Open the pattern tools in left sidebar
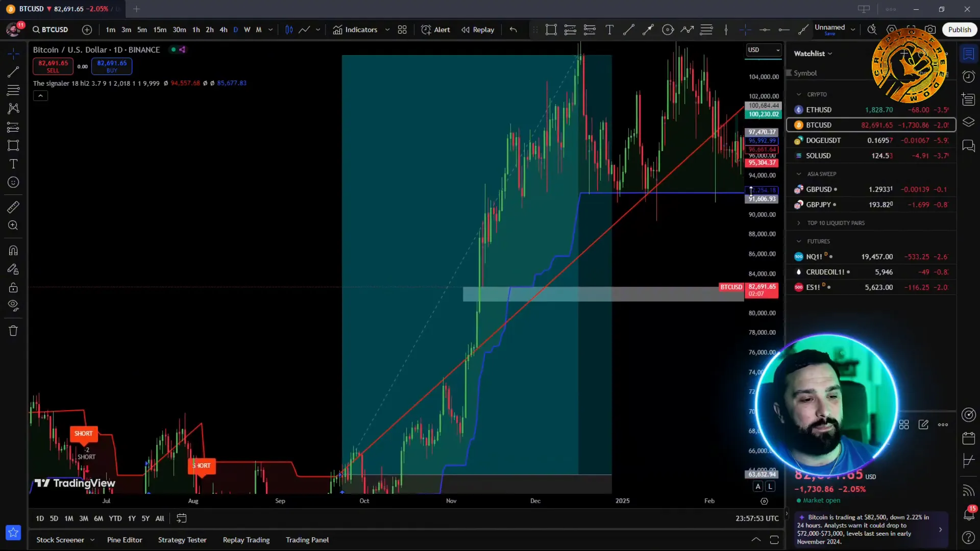 click(x=13, y=109)
